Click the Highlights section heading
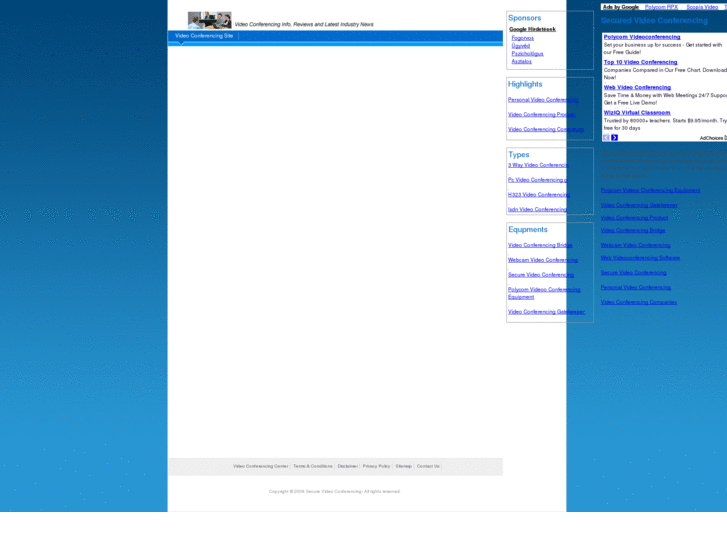 coord(525,84)
